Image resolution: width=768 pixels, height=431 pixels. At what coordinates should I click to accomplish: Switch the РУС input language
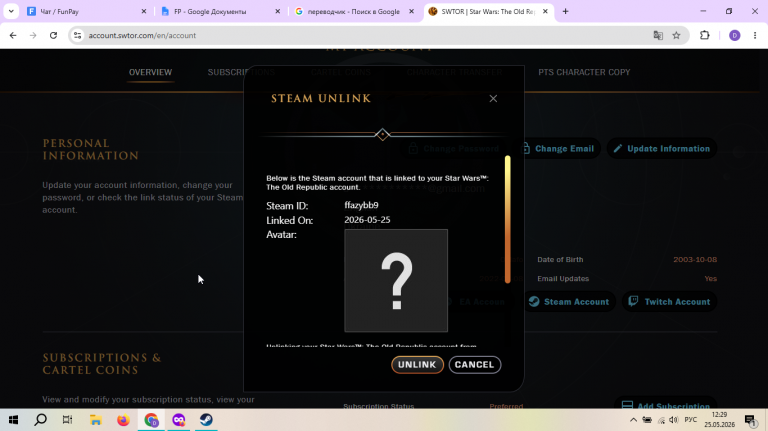point(691,420)
